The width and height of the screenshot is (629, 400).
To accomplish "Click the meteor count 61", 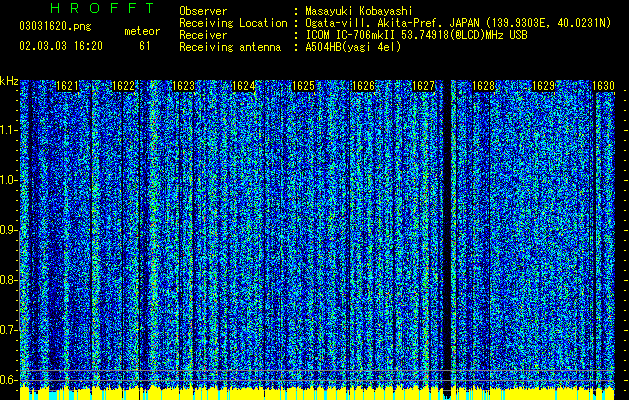I will pos(145,46).
